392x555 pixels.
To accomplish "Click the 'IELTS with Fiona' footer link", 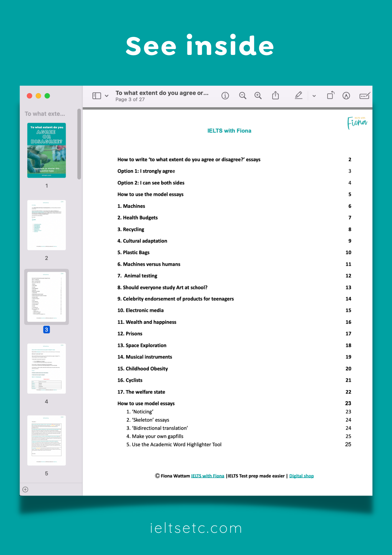I will (x=208, y=476).
